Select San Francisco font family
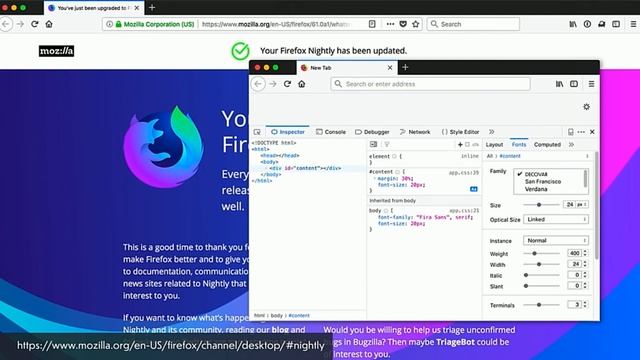Viewport: 640px width, 360px height. click(543, 182)
